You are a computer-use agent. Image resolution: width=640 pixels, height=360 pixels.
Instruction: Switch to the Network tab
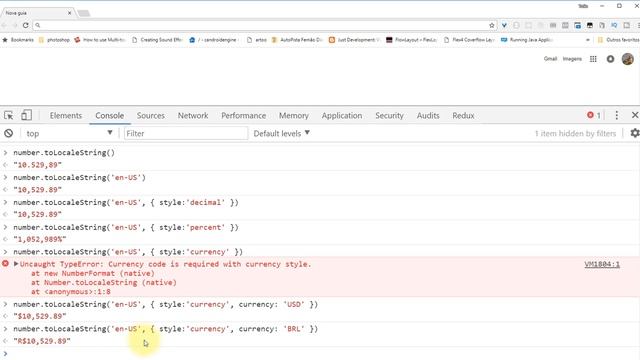(193, 116)
